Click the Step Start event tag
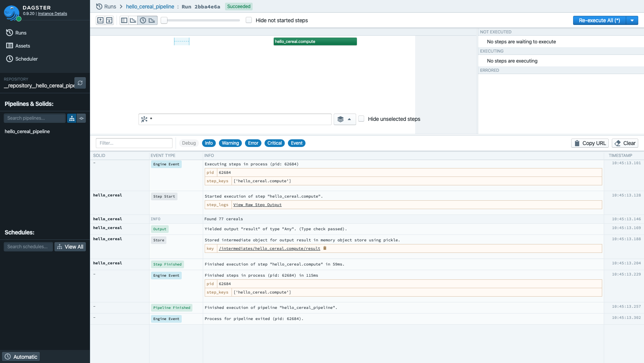This screenshot has height=363, width=644. point(164,196)
